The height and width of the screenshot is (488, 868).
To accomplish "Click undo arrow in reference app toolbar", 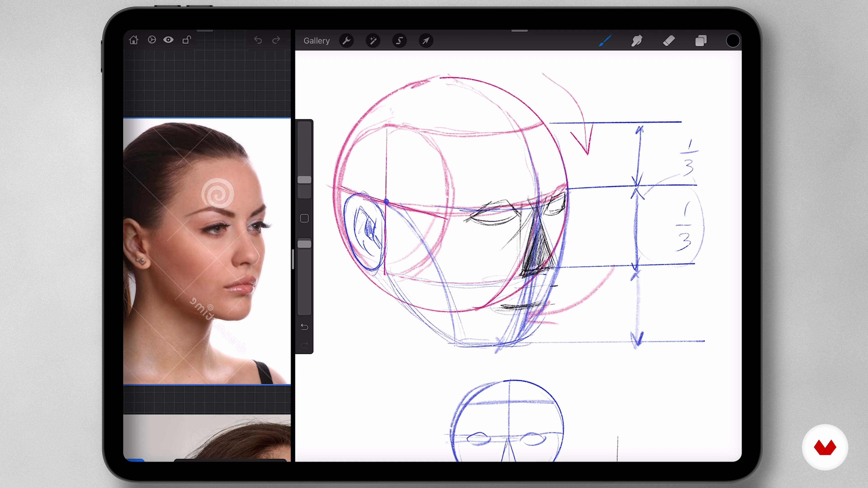I will coord(258,40).
